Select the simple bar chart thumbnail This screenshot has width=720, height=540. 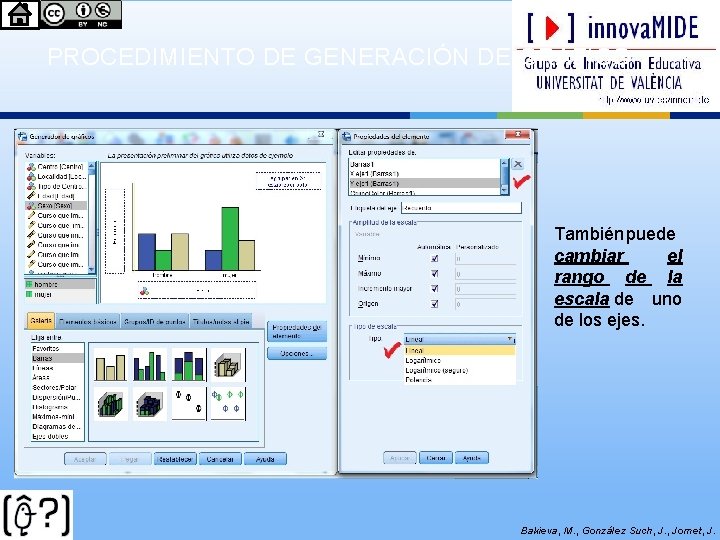tap(110, 365)
